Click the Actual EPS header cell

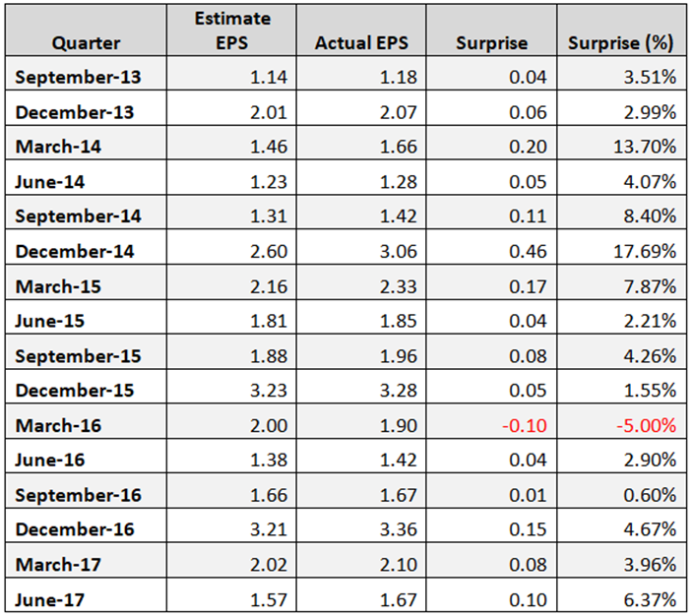pos(361,31)
